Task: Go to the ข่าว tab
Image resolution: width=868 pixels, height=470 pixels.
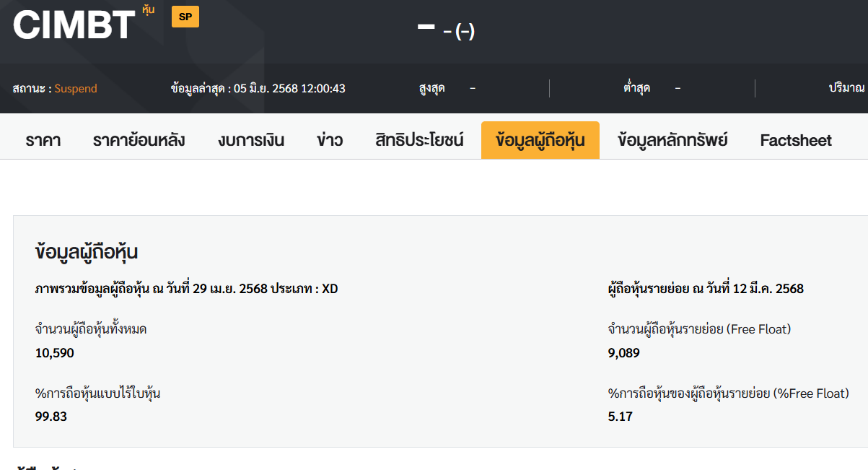Action: (330, 140)
